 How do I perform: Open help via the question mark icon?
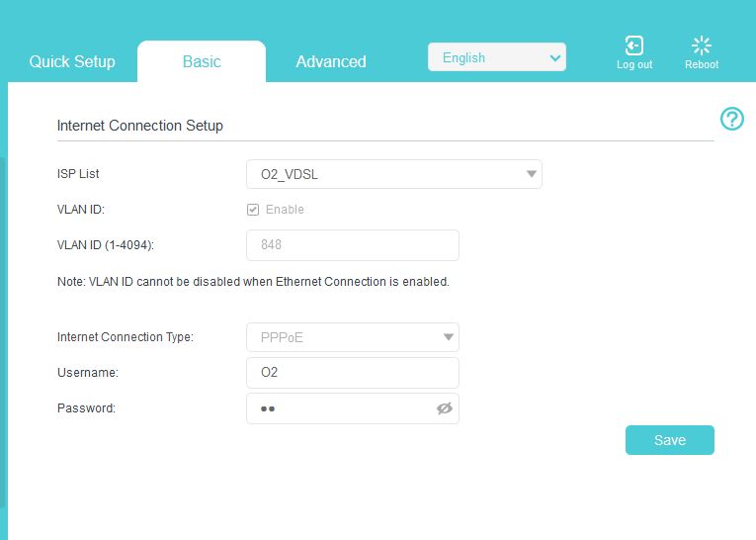tap(732, 120)
